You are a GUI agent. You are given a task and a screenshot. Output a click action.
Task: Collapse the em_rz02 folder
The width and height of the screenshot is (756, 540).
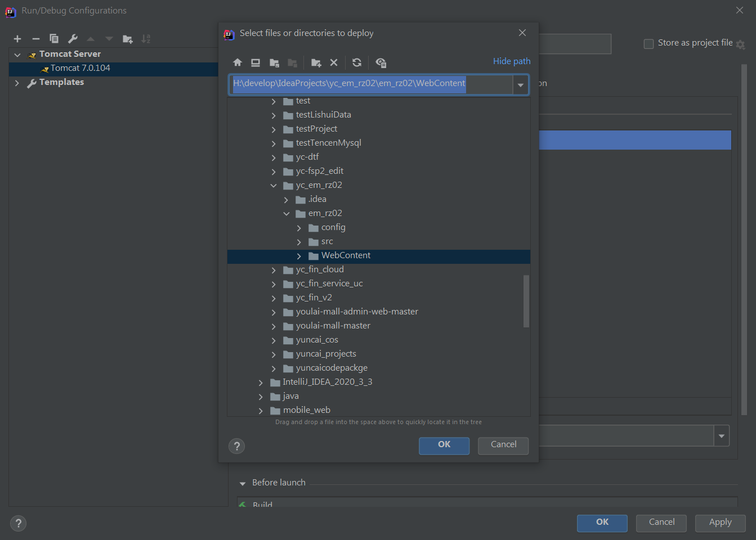pos(287,214)
